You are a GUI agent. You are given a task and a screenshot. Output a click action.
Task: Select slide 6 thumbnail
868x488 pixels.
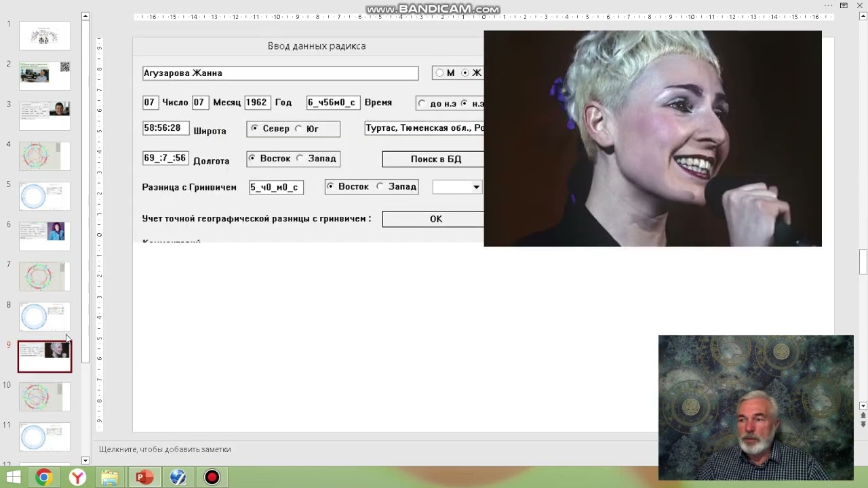click(x=45, y=236)
